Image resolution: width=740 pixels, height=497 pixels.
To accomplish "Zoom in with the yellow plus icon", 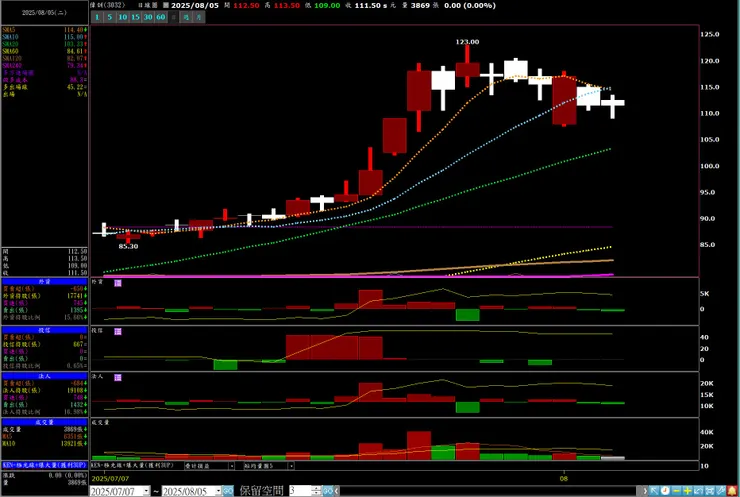I will [687, 491].
